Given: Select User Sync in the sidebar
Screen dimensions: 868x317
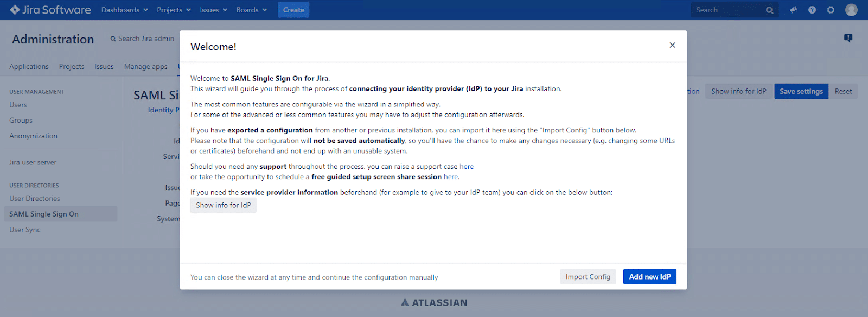Looking at the screenshot, I should [25, 230].
